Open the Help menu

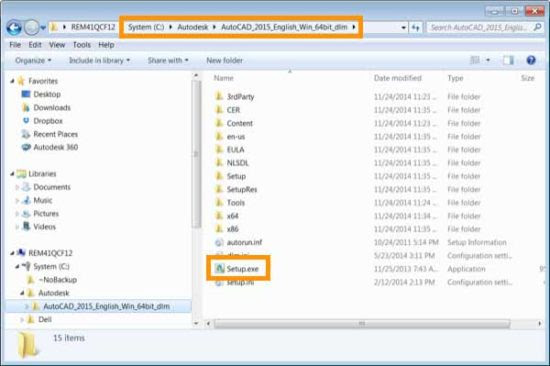(106, 45)
